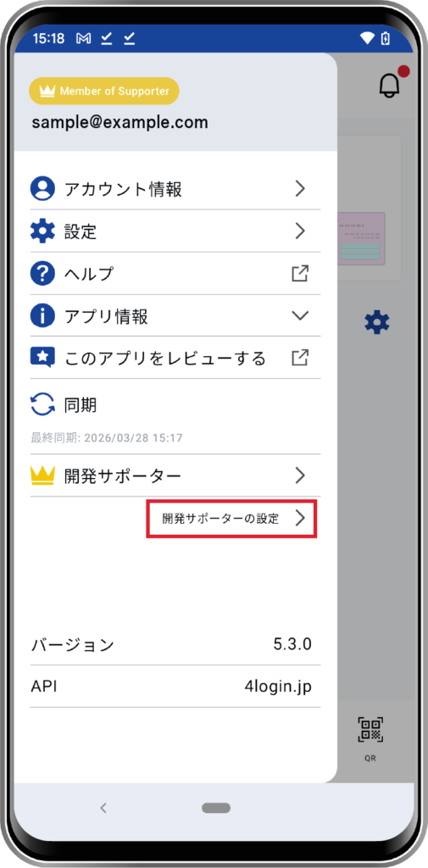The width and height of the screenshot is (428, 868).
Task: Open the notification bell icon
Action: 390,86
